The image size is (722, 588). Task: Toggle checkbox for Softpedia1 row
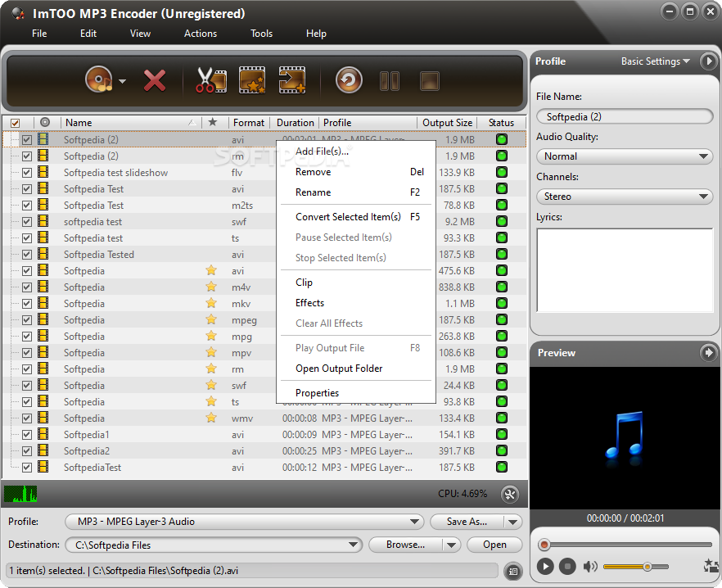(x=27, y=435)
